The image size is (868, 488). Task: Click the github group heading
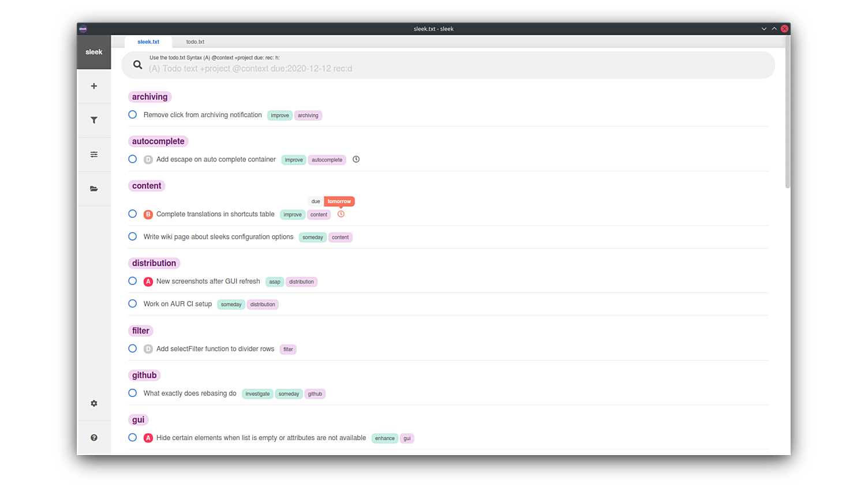point(144,375)
